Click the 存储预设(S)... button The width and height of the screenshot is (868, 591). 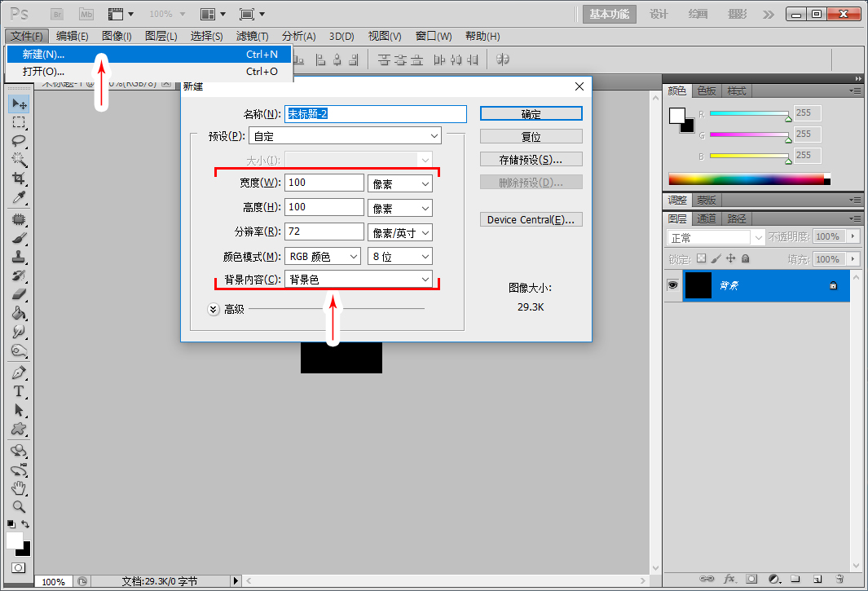pyautogui.click(x=531, y=160)
